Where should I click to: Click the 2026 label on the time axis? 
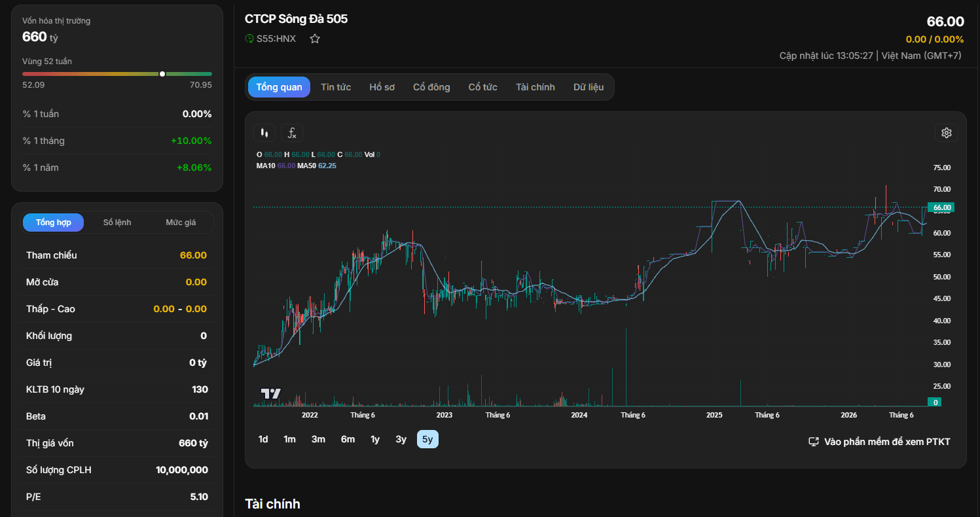point(849,415)
